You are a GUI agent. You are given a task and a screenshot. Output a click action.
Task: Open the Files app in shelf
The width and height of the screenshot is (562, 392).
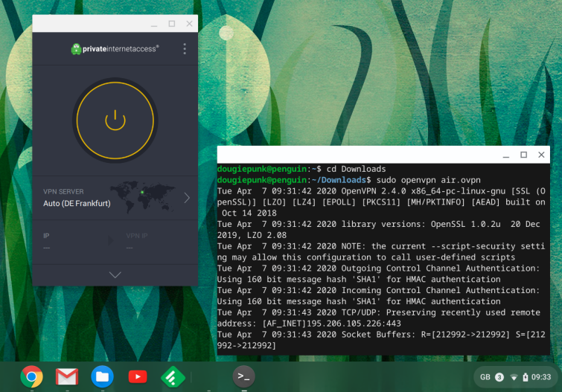coord(102,376)
